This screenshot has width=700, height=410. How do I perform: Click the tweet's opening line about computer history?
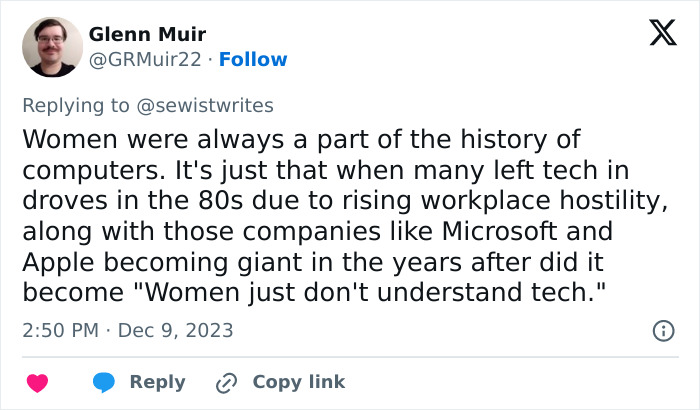coord(300,139)
